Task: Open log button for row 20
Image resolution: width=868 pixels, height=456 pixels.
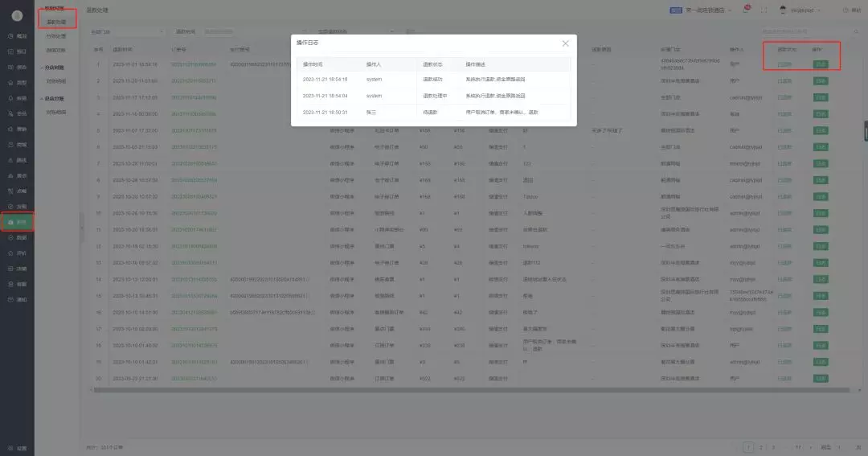Action: point(821,379)
